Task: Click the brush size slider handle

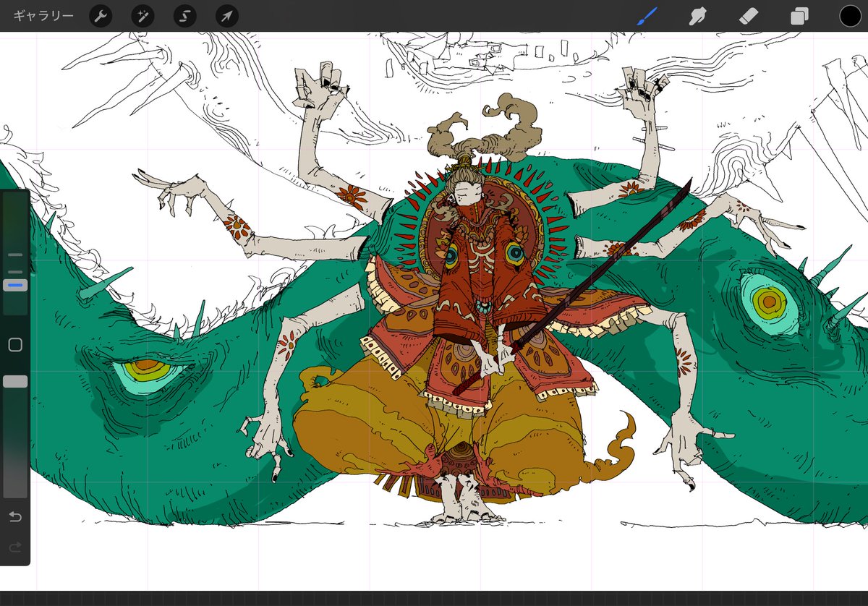Action: coord(15,286)
